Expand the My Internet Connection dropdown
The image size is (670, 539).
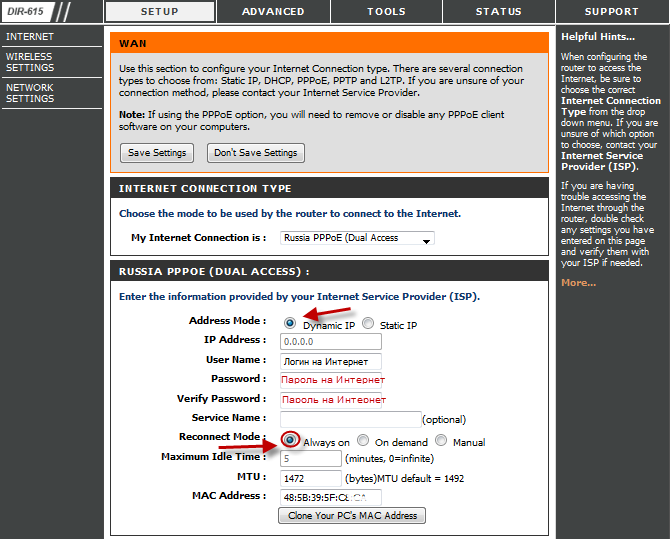tap(357, 238)
